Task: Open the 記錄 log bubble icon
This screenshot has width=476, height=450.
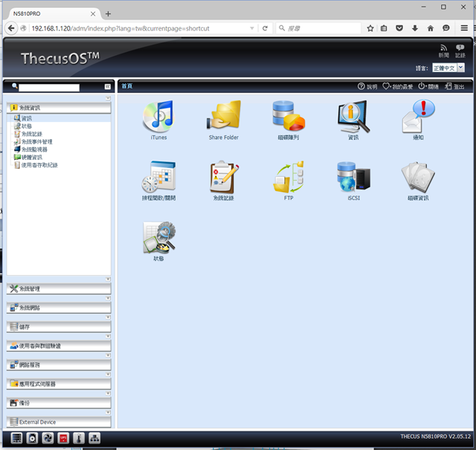Action: [x=460, y=51]
